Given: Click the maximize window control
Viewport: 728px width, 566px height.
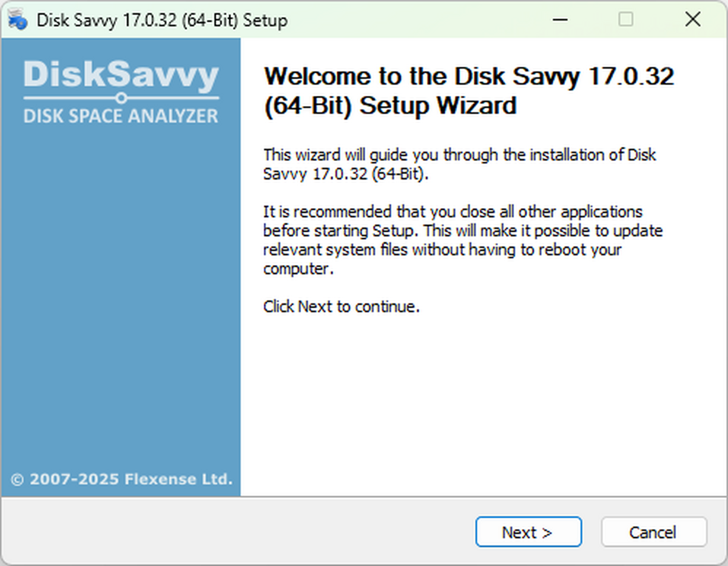Looking at the screenshot, I should click(x=626, y=19).
